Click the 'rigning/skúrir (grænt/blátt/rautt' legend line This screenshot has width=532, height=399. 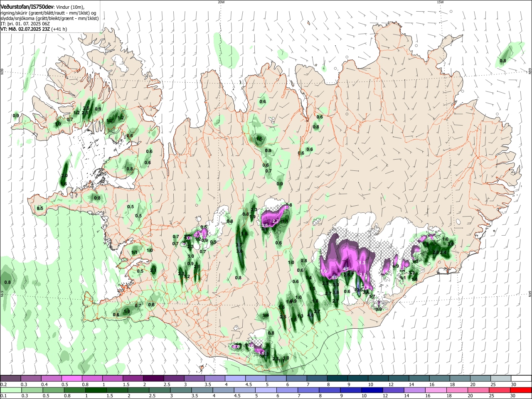point(48,13)
